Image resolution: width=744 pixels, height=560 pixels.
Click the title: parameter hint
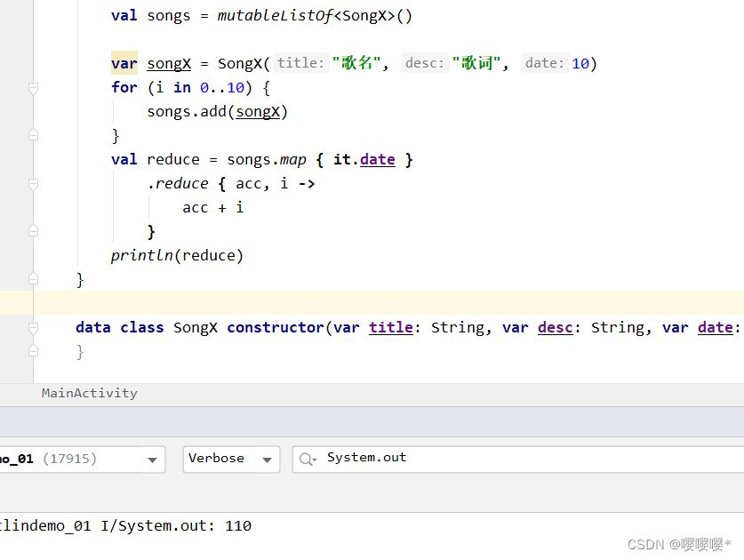pos(300,63)
